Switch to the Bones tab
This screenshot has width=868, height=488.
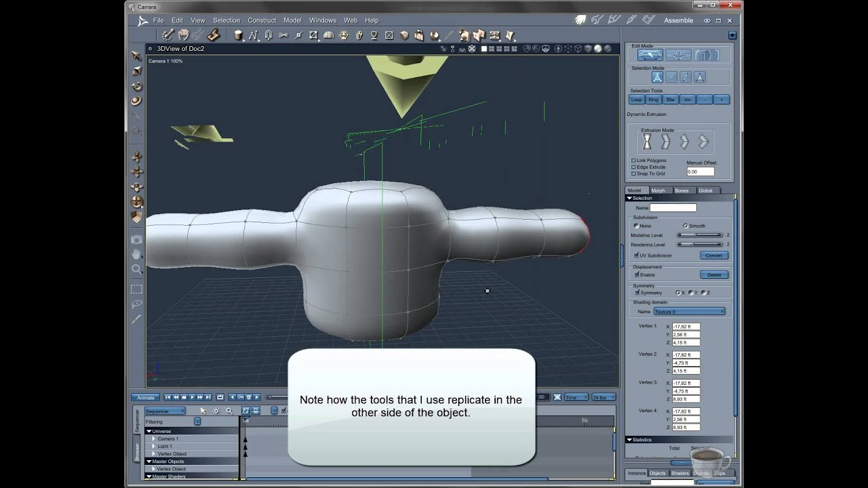click(682, 190)
